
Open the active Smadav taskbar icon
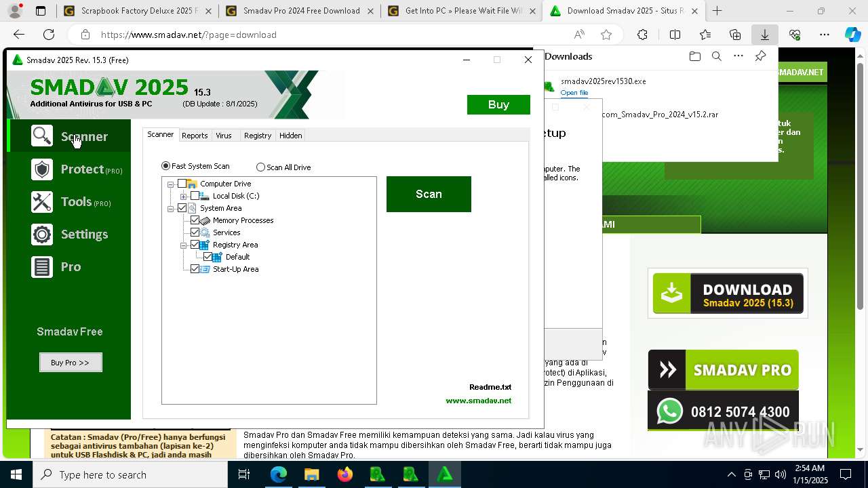(x=445, y=474)
